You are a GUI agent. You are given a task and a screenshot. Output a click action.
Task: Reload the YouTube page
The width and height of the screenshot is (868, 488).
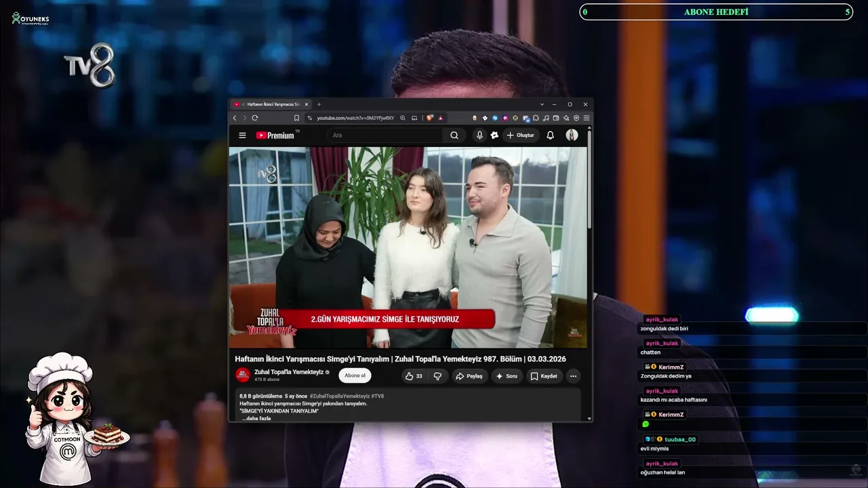click(x=255, y=118)
